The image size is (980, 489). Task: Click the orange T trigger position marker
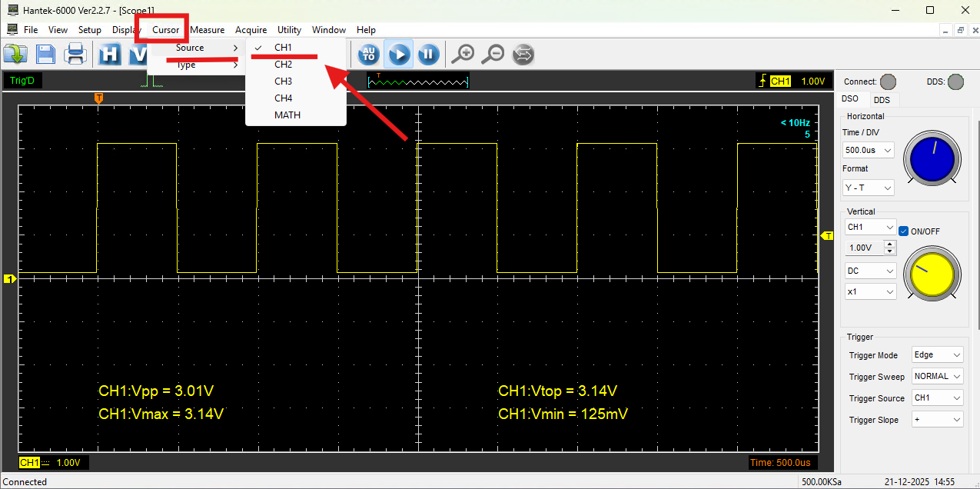pos(98,98)
